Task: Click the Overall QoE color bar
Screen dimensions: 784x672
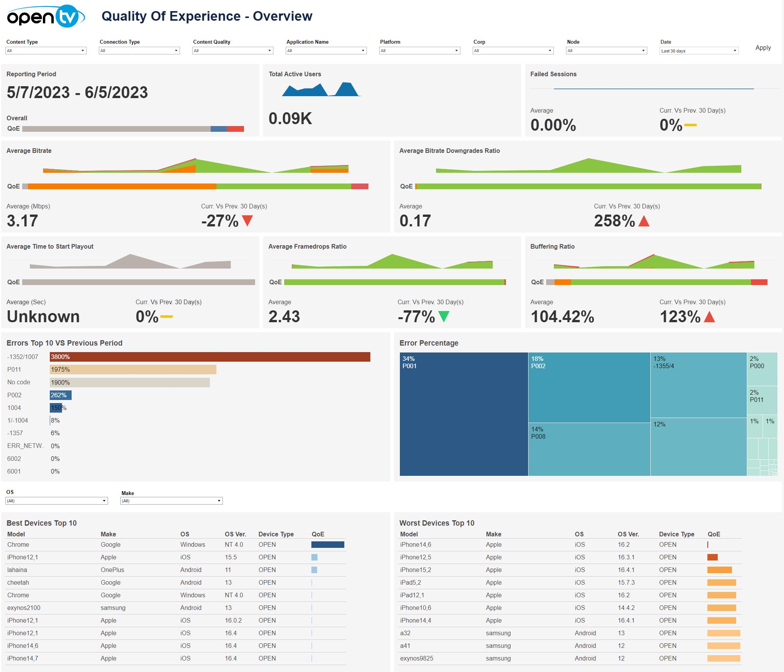Action: (133, 129)
